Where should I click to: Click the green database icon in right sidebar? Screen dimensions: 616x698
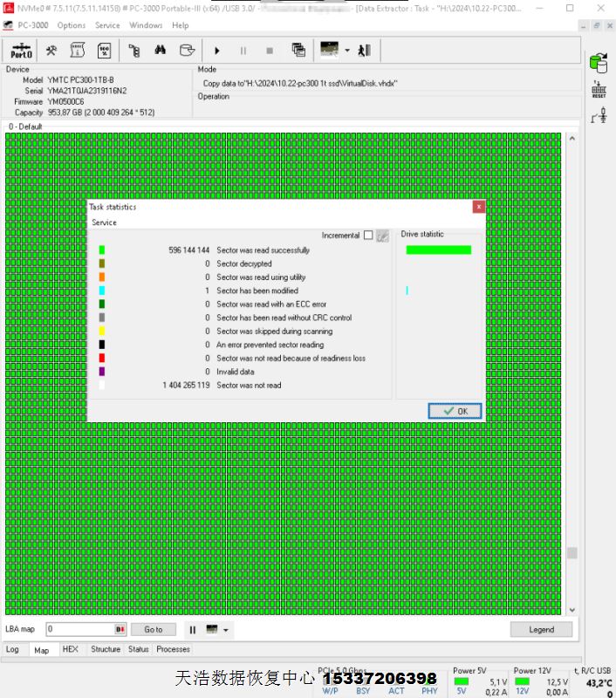(599, 63)
